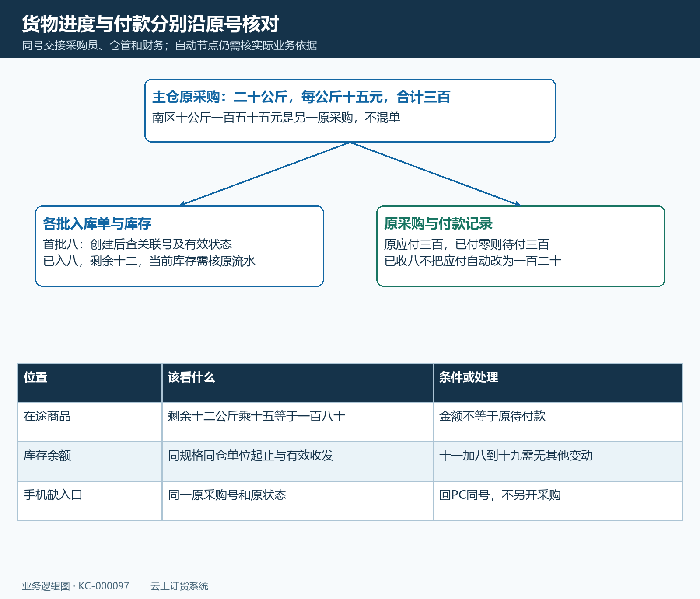Select cell 金额不等于原待付款

click(558, 422)
